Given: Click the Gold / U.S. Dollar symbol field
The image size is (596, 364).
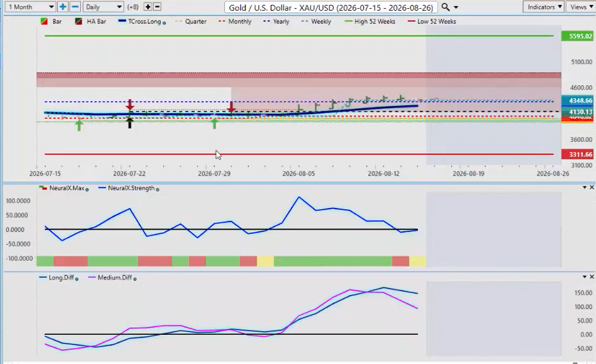Looking at the screenshot, I should [x=331, y=7].
